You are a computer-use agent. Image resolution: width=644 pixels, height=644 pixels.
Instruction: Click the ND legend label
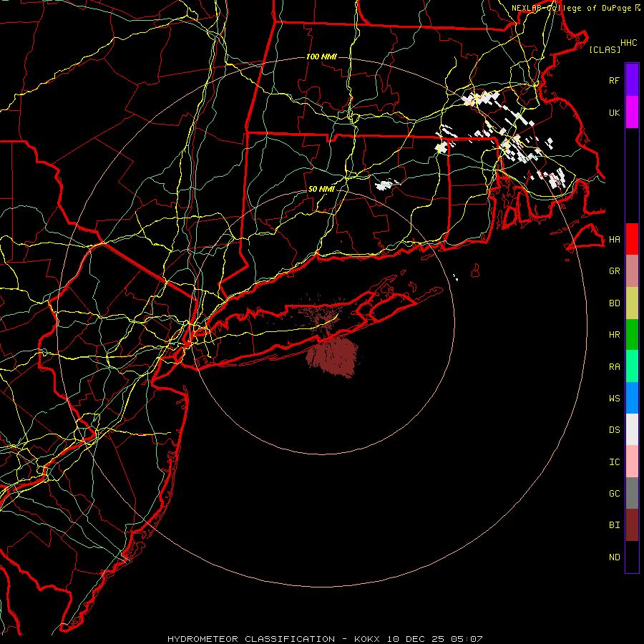614,557
